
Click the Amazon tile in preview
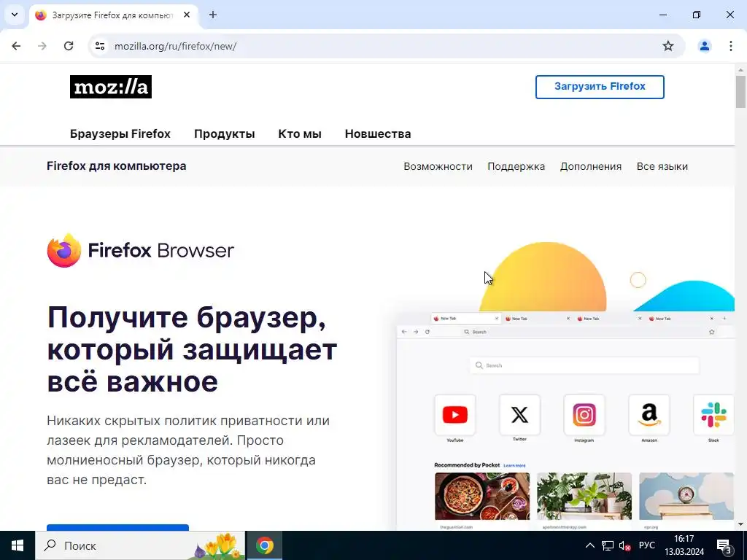pyautogui.click(x=649, y=415)
